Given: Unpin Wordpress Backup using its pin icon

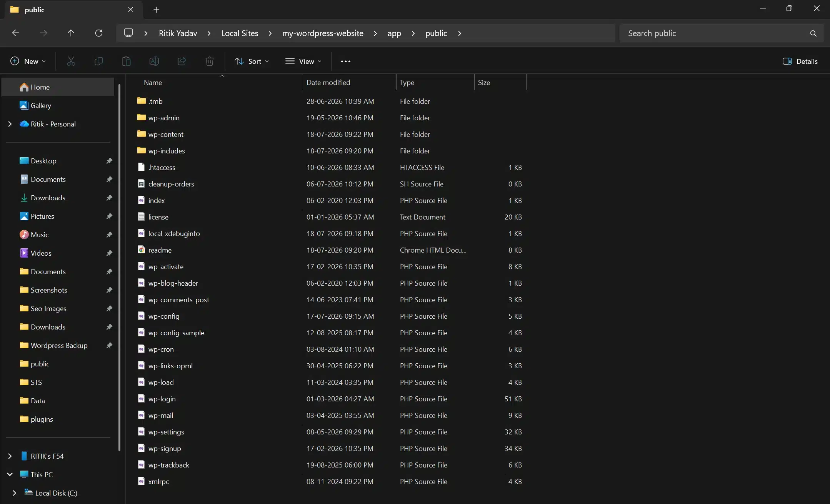Looking at the screenshot, I should 109,345.
